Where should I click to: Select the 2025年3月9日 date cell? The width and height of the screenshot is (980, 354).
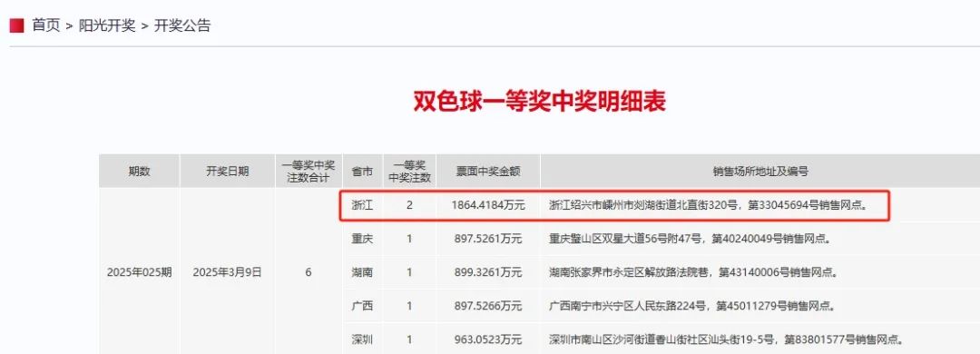coord(228,272)
